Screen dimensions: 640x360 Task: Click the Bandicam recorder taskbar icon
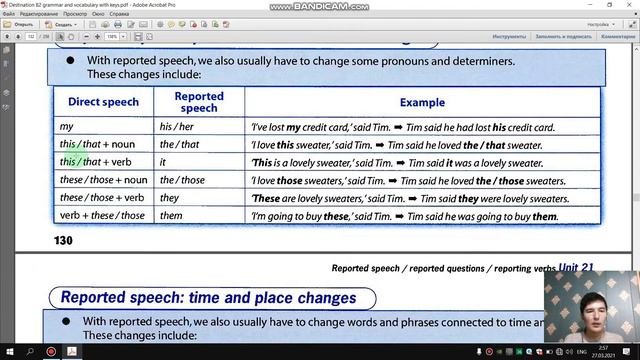click(x=51, y=351)
